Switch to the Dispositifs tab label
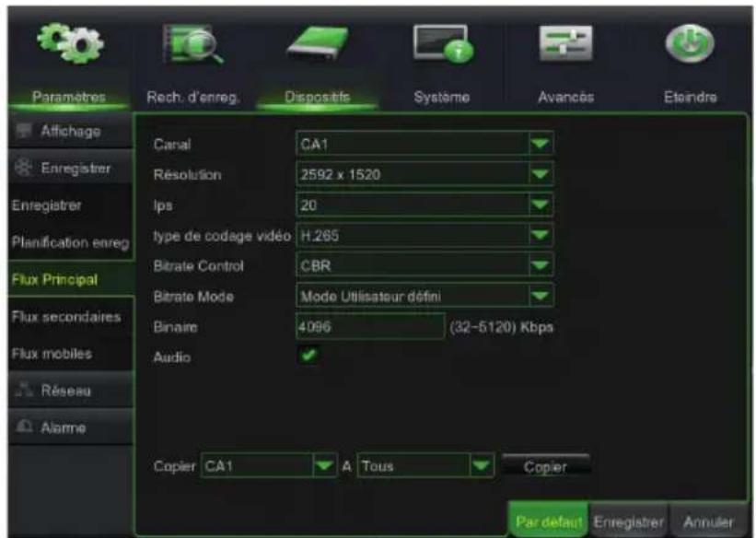The image size is (756, 538). (x=318, y=97)
